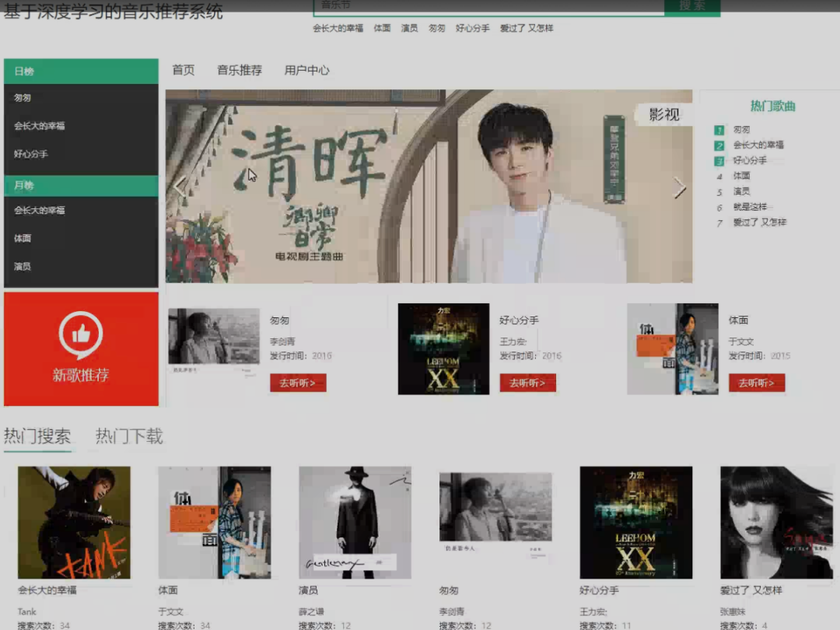Open 会长大的幸福 in the 月榜 list
Viewport: 840px width, 630px height.
click(39, 210)
